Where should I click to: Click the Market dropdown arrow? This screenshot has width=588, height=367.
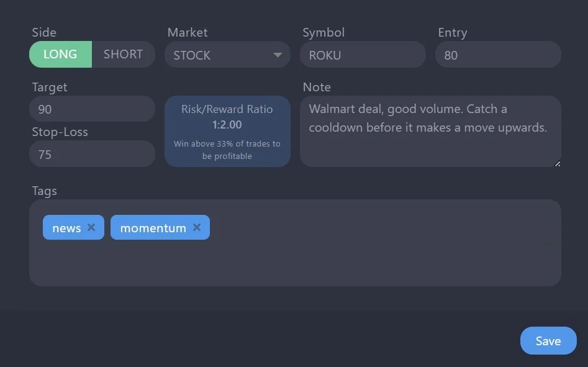[278, 55]
